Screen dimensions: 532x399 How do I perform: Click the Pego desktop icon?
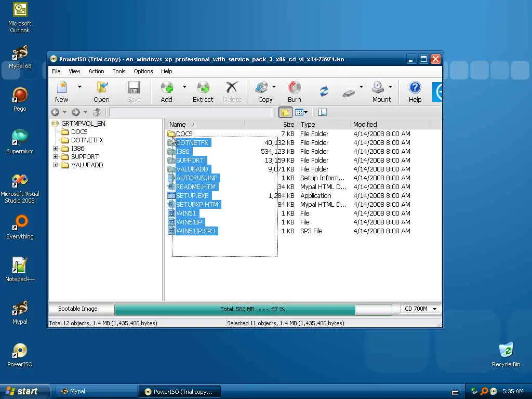(20, 99)
